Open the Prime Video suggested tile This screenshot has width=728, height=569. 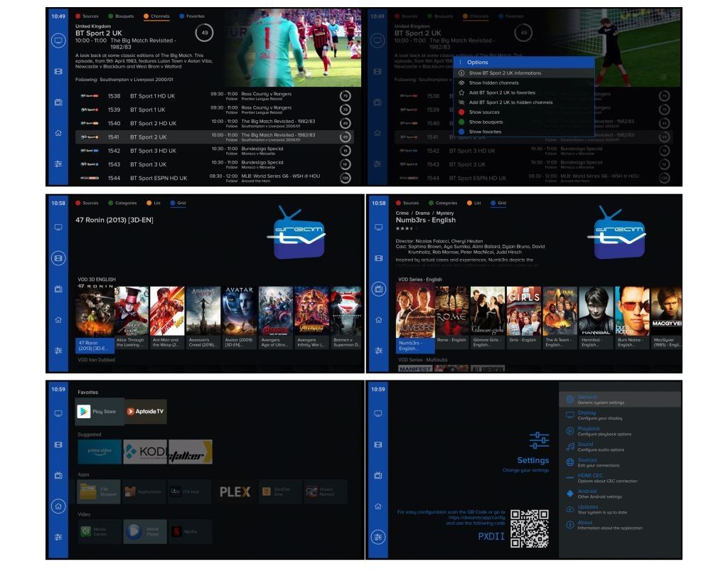[x=100, y=452]
